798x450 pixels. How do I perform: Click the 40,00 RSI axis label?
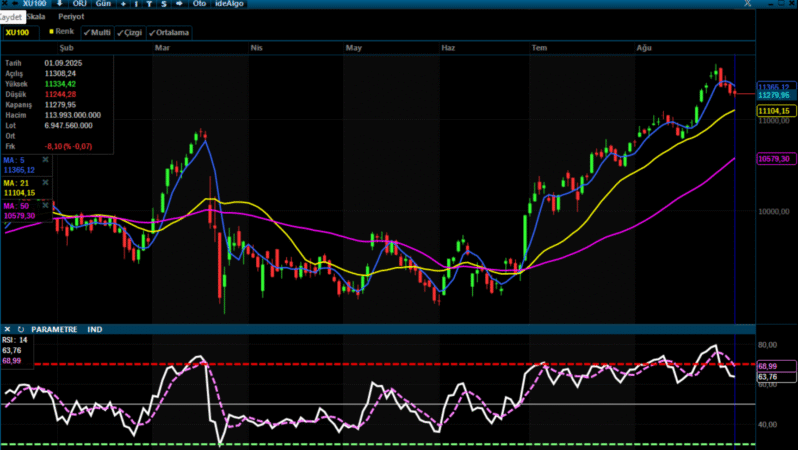(767, 424)
